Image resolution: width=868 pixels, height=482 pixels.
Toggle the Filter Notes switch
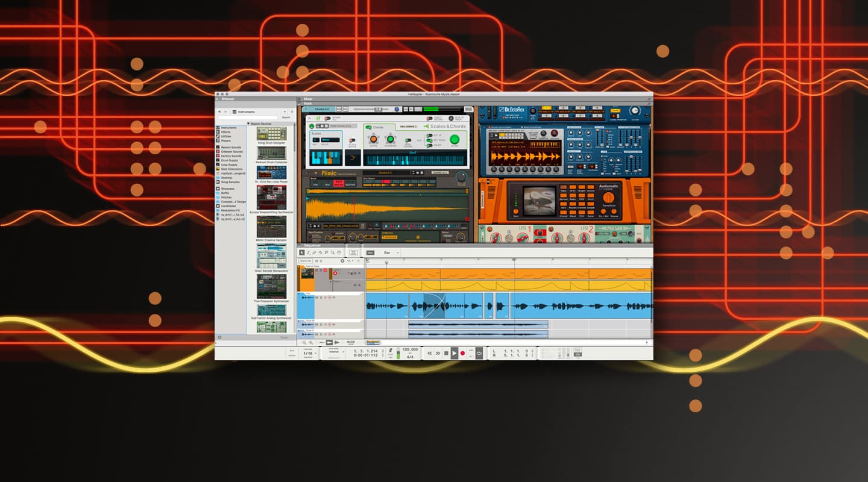tap(352, 140)
